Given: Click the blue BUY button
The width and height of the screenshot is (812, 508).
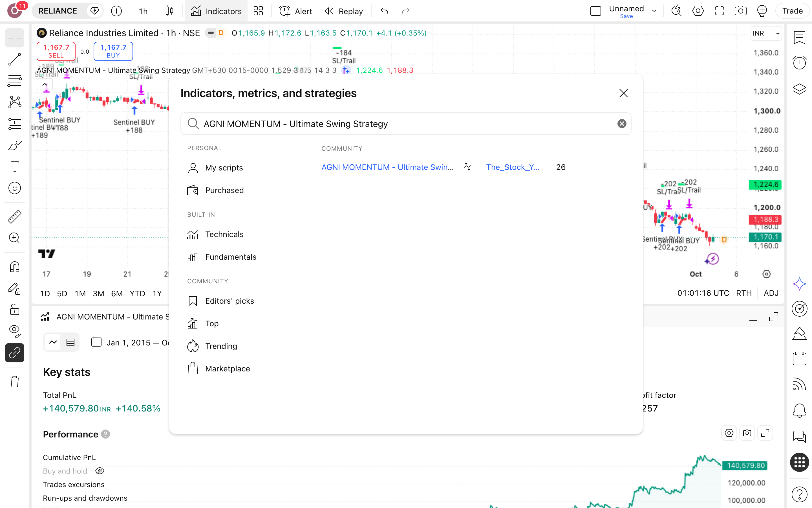Looking at the screenshot, I should tap(113, 51).
